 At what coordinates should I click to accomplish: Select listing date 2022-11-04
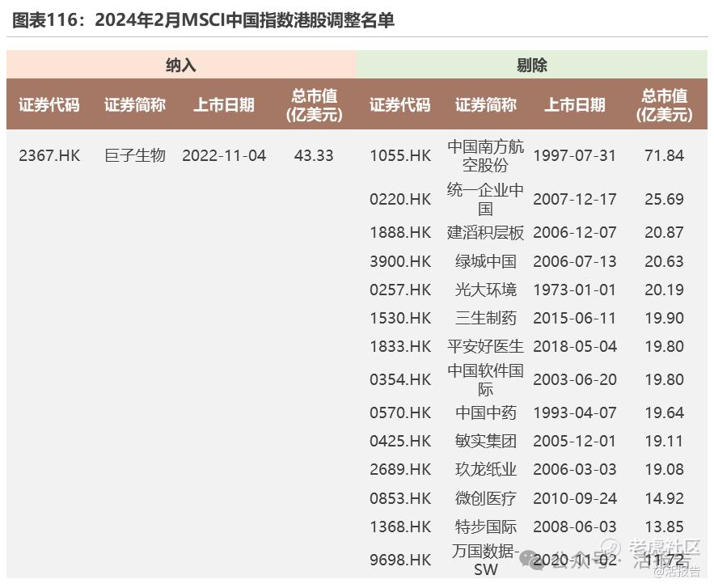click(x=224, y=156)
